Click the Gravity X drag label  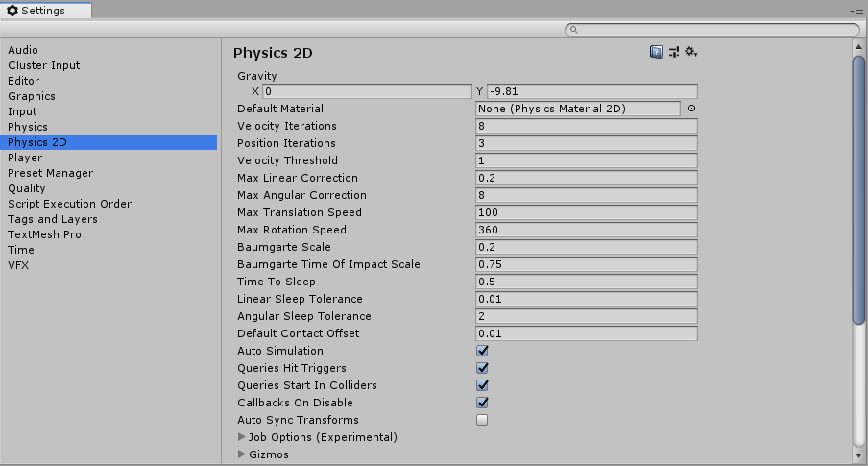[255, 91]
